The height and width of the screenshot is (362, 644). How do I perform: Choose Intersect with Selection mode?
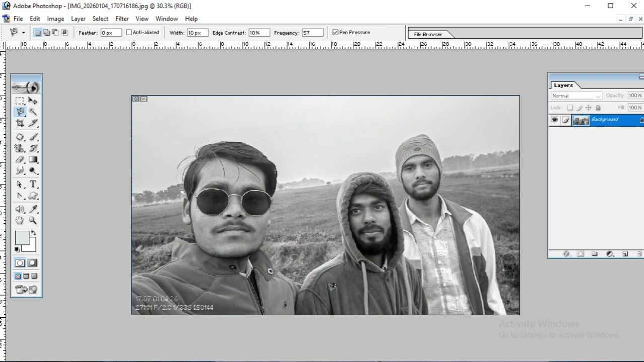click(x=64, y=33)
